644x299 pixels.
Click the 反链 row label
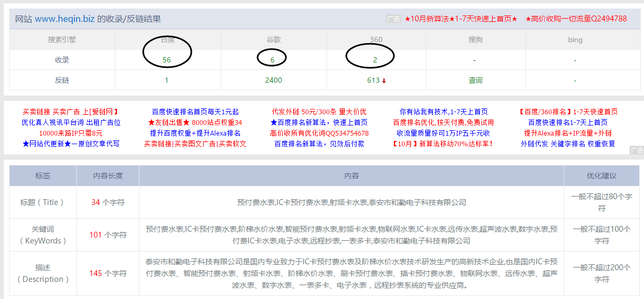click(x=62, y=80)
